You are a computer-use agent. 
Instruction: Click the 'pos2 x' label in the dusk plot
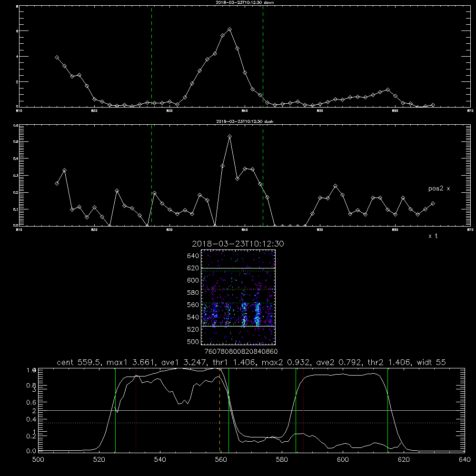tap(439, 188)
